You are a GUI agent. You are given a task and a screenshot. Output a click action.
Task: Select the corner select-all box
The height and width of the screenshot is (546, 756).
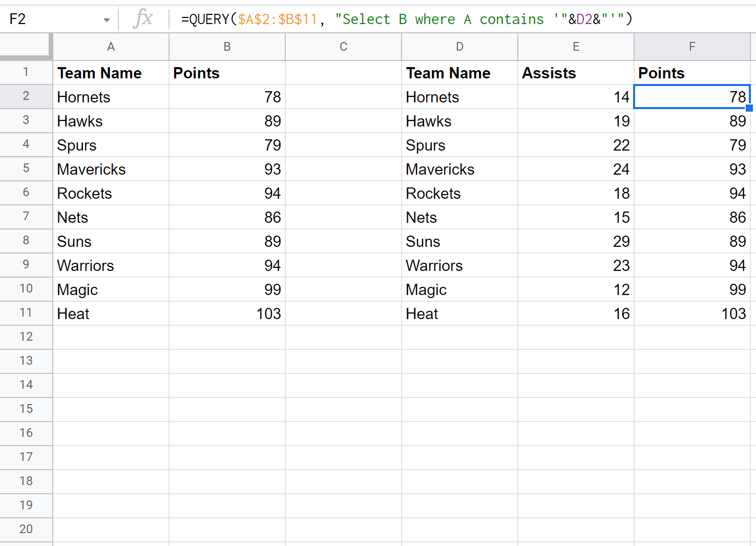(26, 46)
